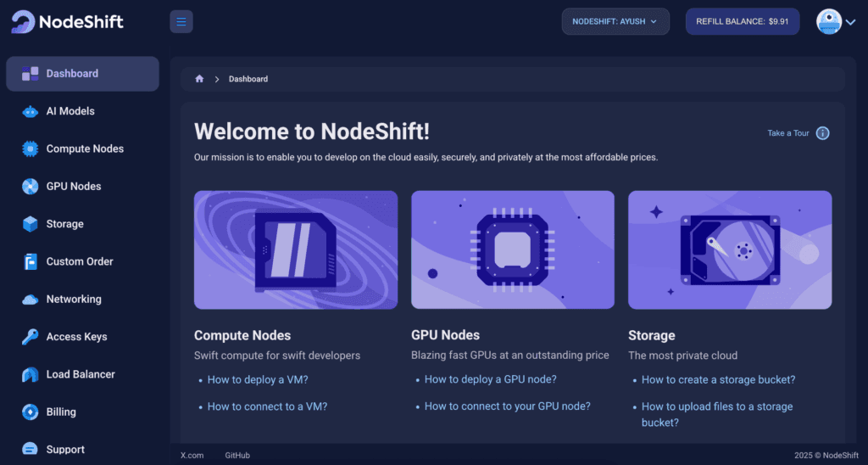Viewport: 868px width, 465px height.
Task: Click the Load Balancer icon
Action: coord(31,374)
